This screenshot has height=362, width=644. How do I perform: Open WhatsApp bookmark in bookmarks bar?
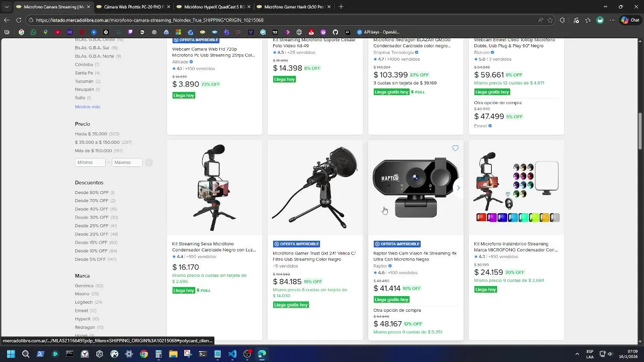point(33,32)
